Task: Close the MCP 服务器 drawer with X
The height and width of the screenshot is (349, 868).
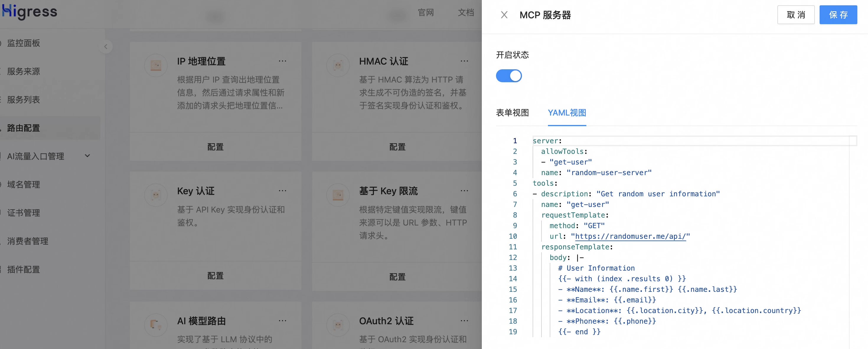Action: pos(504,15)
